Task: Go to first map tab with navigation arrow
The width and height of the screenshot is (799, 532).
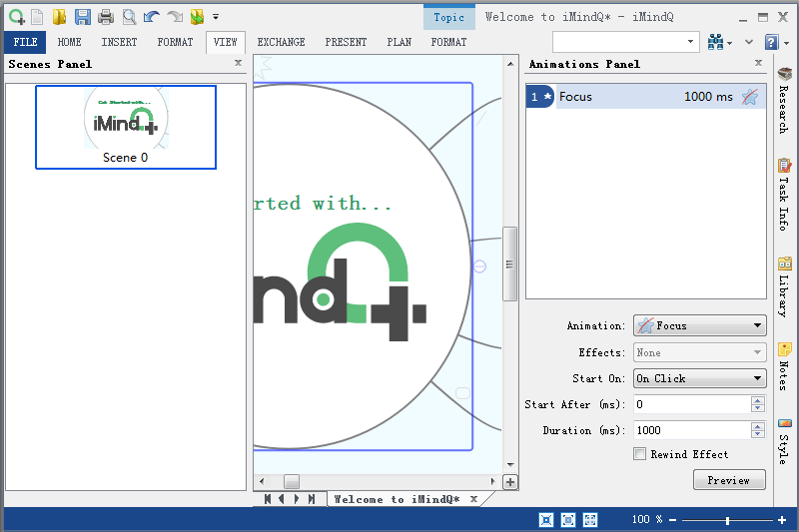Action: [x=268, y=499]
